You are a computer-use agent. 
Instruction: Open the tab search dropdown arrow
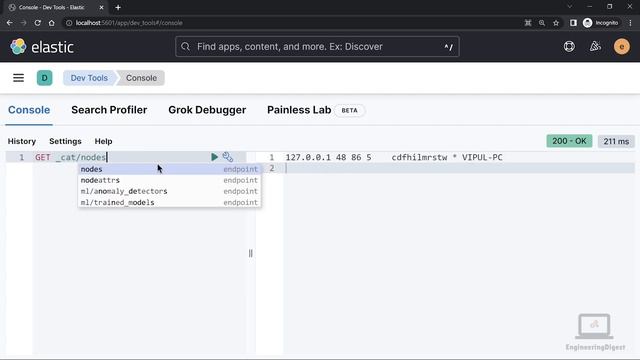pyautogui.click(x=569, y=7)
